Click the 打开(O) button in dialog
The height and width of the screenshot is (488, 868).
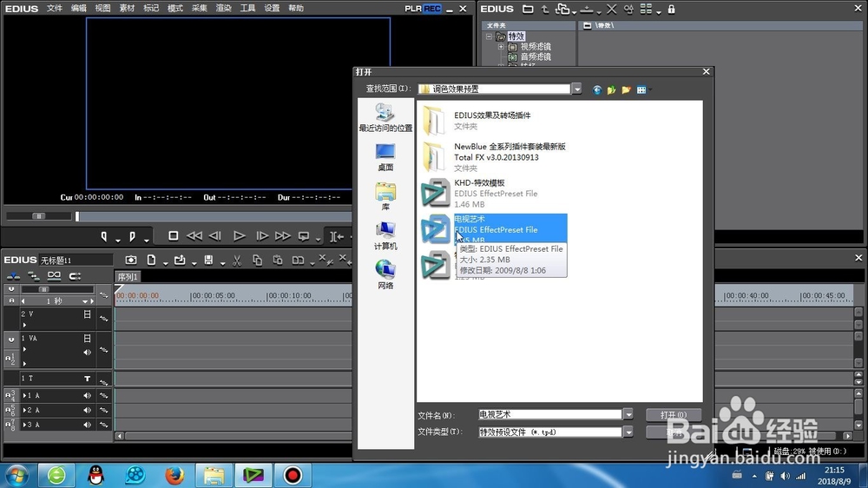point(674,414)
